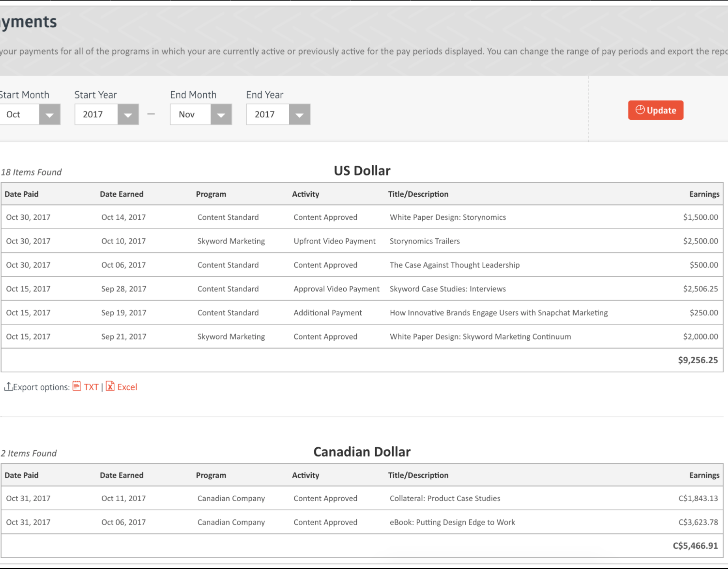Select 'White Paper Design: Skyword Marketing Continuum'
Screen dimensions: 728x569
click(x=480, y=337)
